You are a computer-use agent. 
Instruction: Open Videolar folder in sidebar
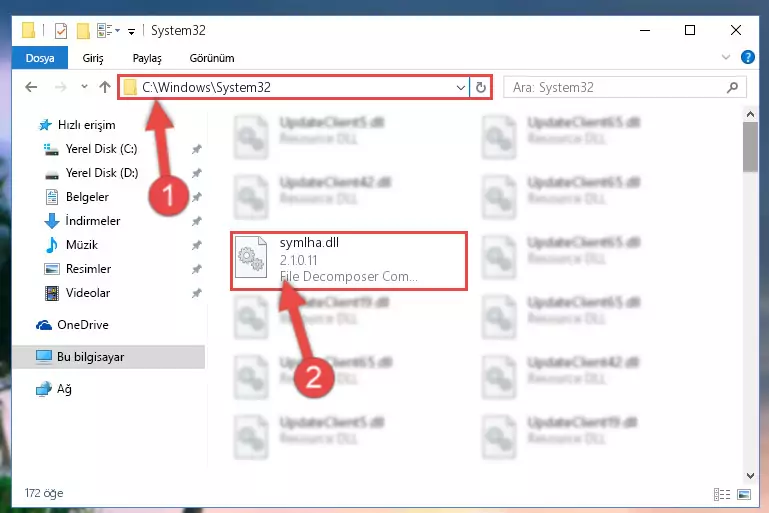point(88,293)
